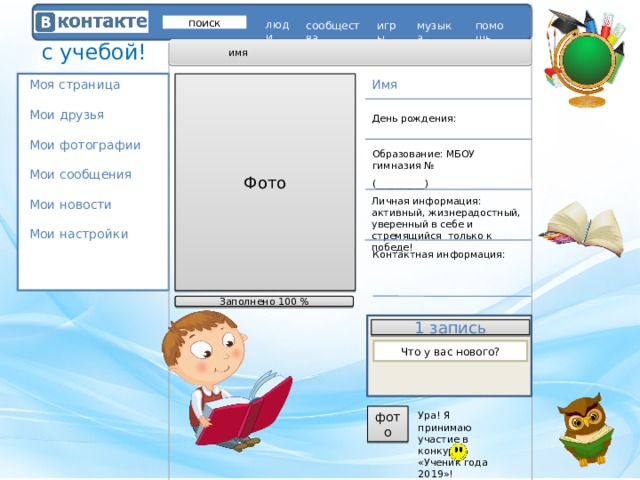This screenshot has width=640, height=480.
Task: Open Мои настройки link
Action: [x=79, y=234]
